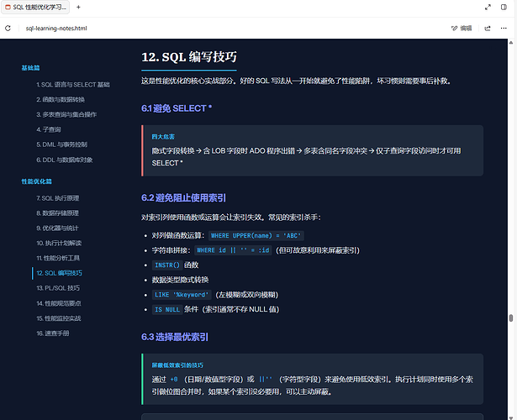Navigate to 10. 执行计划解读
Image resolution: width=517 pixels, height=420 pixels.
tap(59, 243)
